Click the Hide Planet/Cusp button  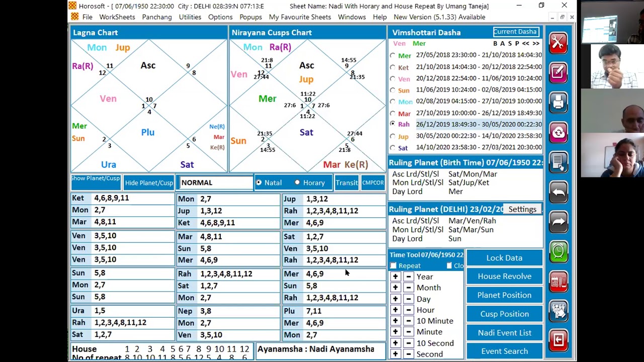(149, 183)
